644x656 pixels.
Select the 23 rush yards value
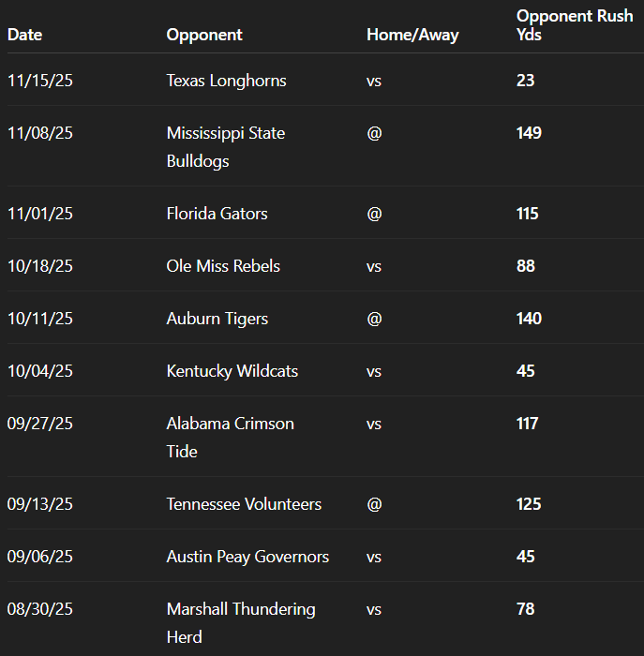(525, 81)
